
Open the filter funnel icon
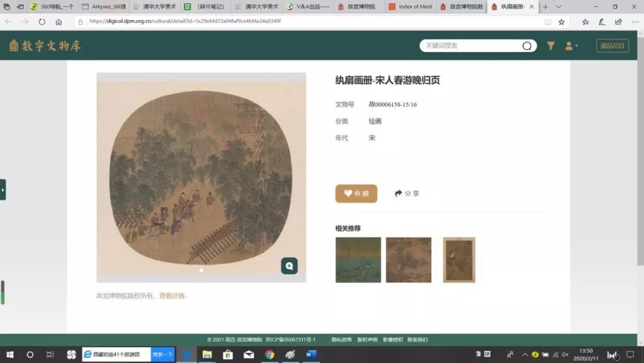[x=551, y=46]
